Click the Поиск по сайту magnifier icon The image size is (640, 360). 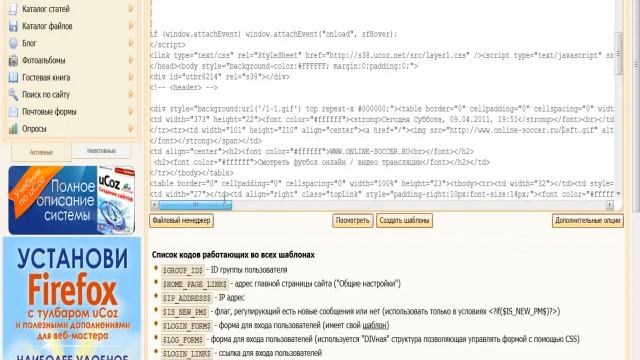coord(13,94)
